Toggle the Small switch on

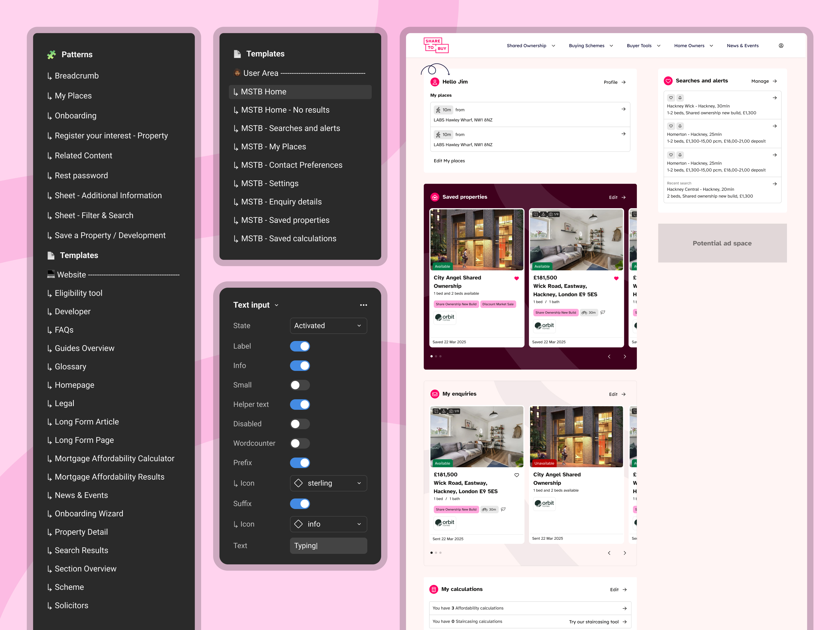click(300, 385)
